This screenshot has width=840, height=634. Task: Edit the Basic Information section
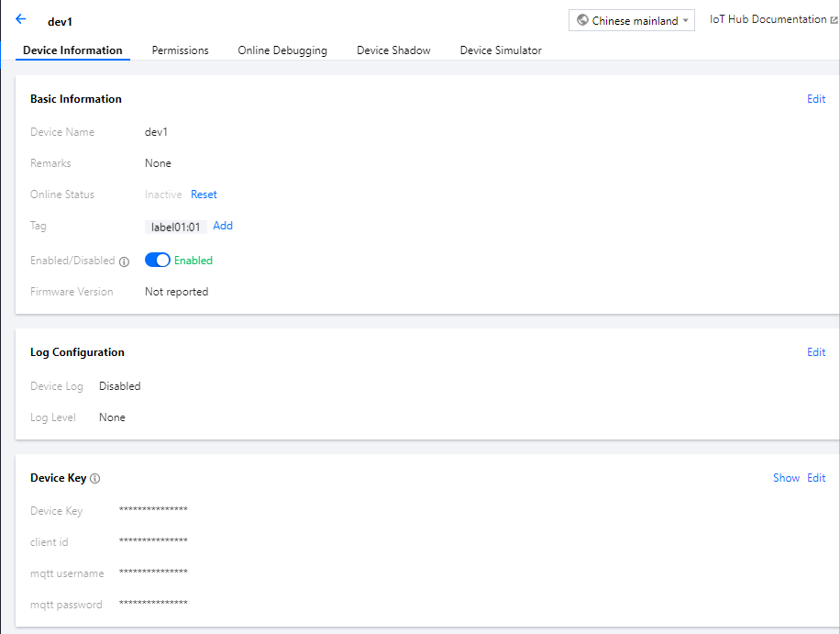click(816, 99)
